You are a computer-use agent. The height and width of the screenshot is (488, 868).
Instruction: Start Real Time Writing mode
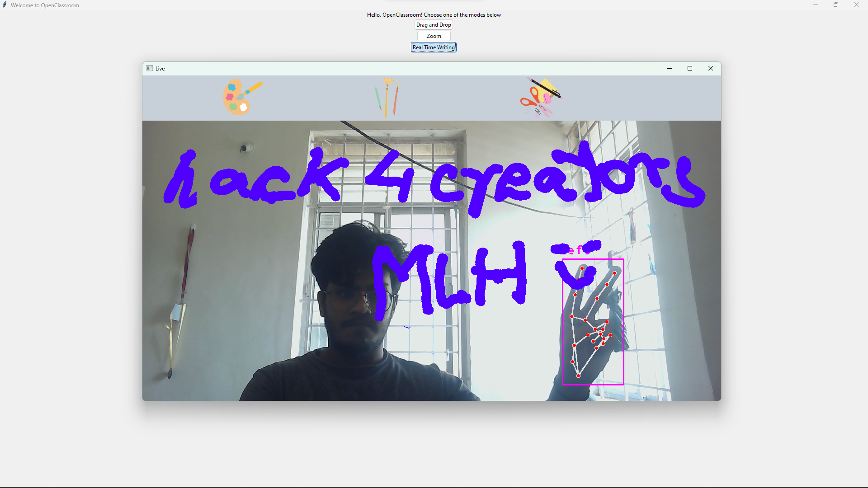[x=433, y=47]
